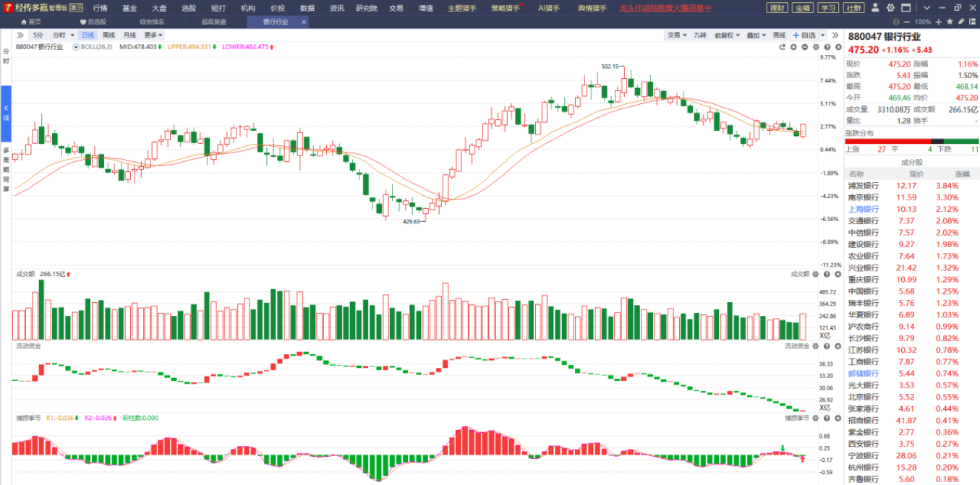Open the 行情 menu
980x485 pixels.
(x=100, y=8)
